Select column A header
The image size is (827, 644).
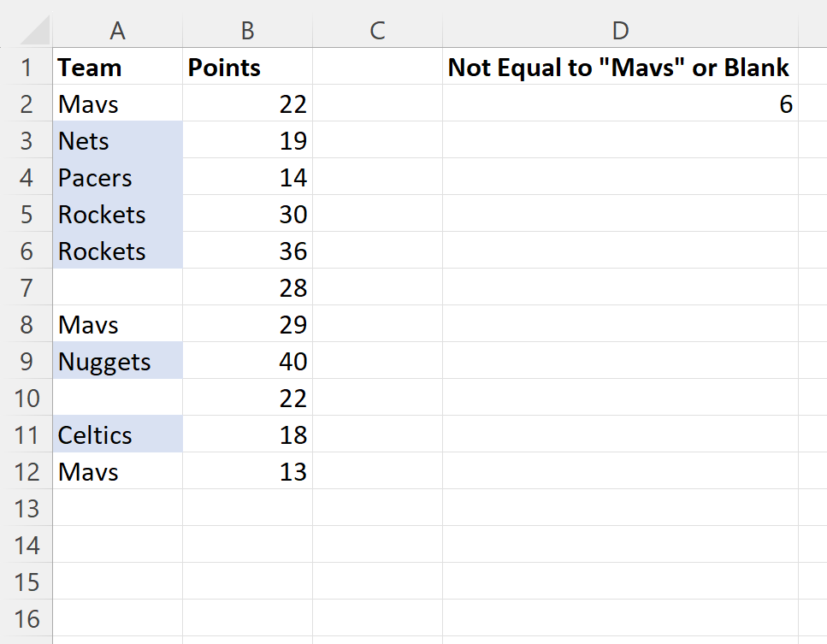(118, 31)
